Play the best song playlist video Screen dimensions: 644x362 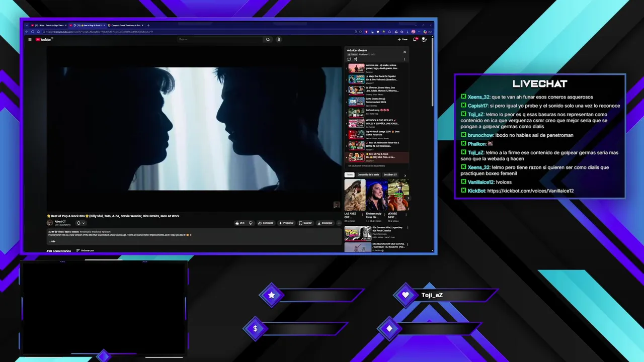pos(377,113)
